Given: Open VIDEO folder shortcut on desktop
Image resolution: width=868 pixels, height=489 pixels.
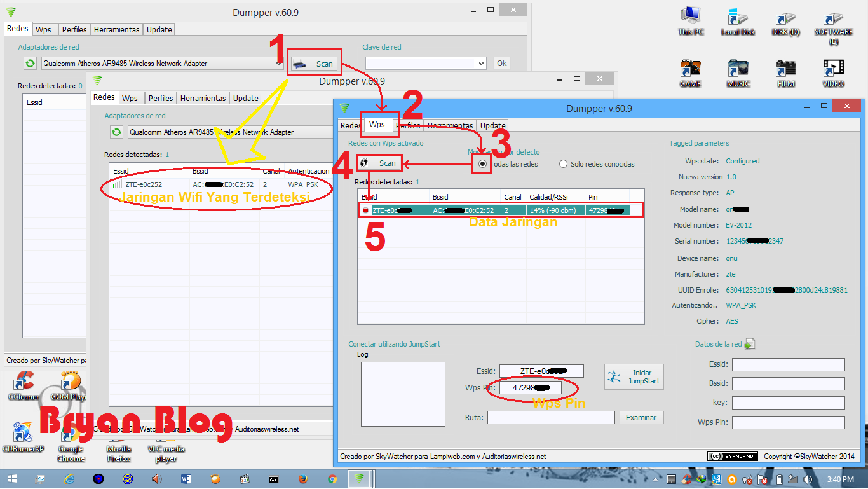Looking at the screenshot, I should 833,73.
